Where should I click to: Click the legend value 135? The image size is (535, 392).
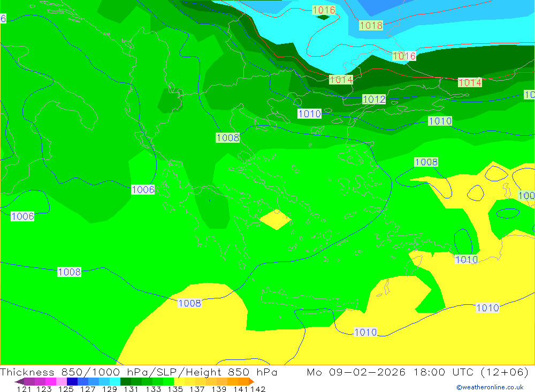click(175, 389)
